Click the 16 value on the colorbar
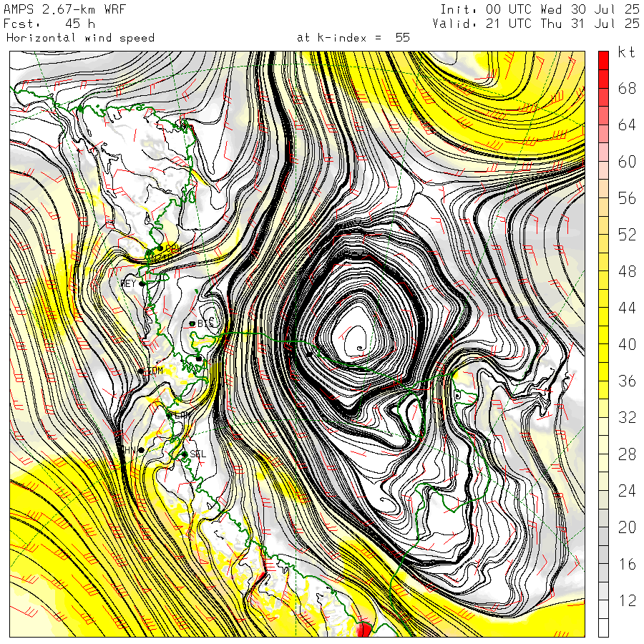The width and height of the screenshot is (644, 644). (627, 565)
